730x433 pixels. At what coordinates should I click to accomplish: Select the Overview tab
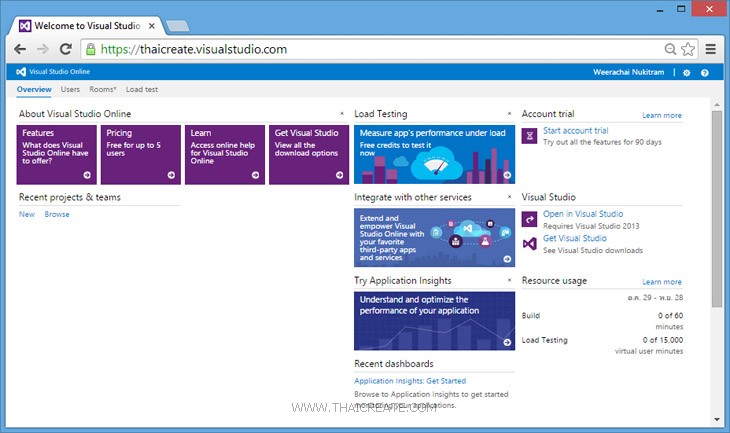[34, 89]
